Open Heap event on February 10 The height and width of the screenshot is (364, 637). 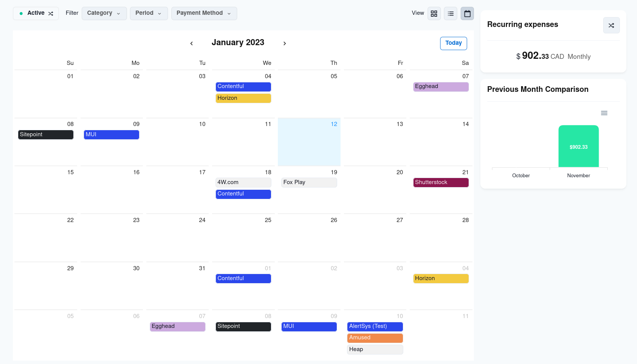pyautogui.click(x=375, y=350)
